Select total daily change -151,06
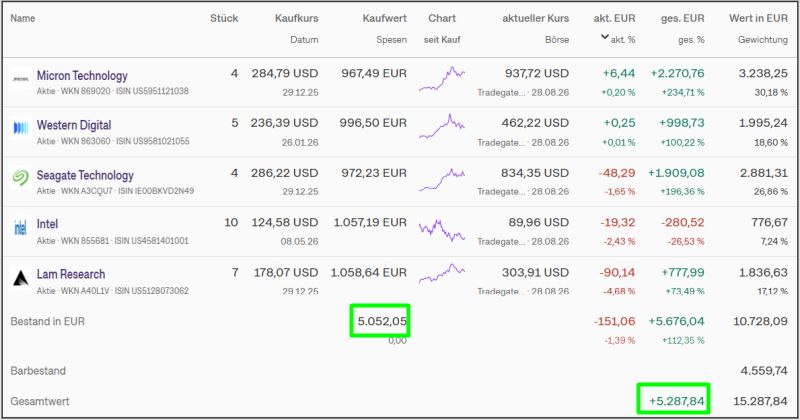 coord(614,321)
